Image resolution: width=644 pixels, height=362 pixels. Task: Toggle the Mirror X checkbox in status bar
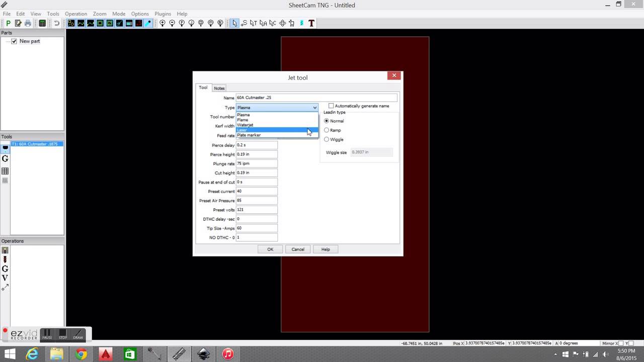point(621,343)
